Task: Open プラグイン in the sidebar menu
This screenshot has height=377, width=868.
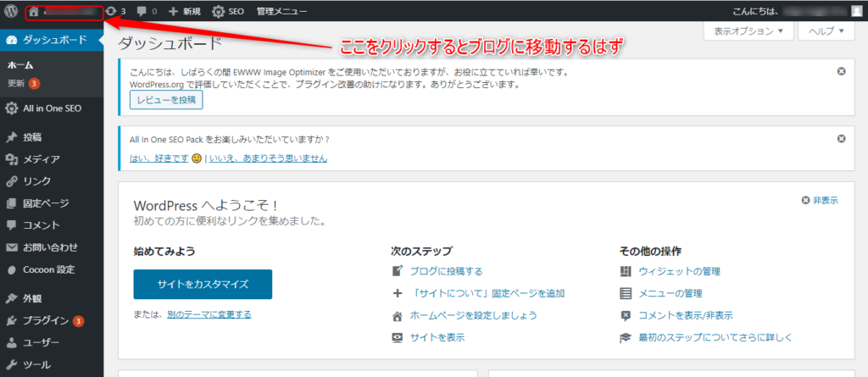Action: pyautogui.click(x=46, y=320)
